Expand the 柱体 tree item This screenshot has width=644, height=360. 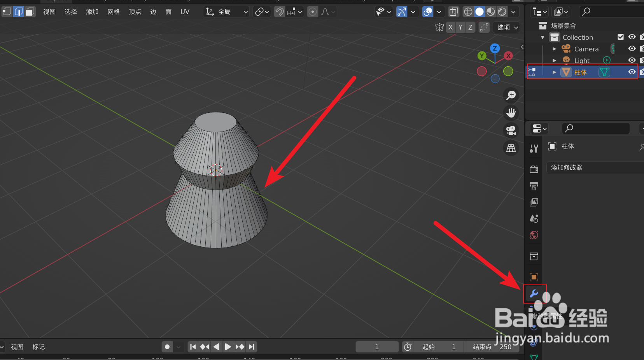click(x=555, y=72)
